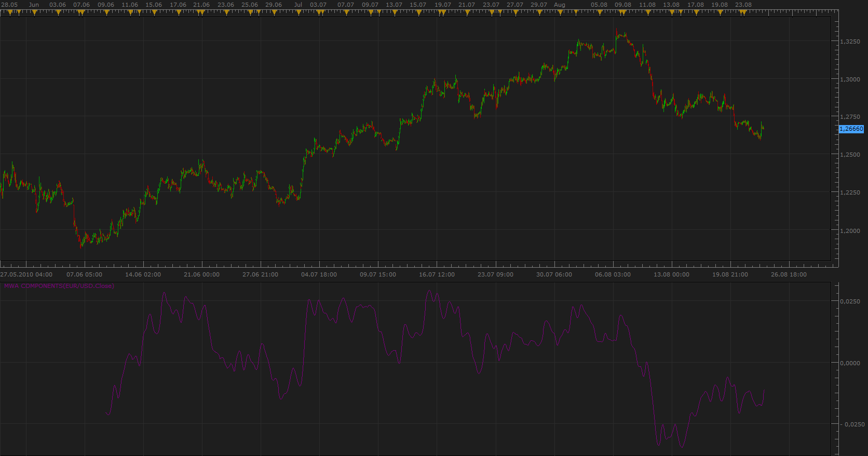The image size is (868, 456).
Task: Click the MWA COMPONENTS(EUR/USD.Close) indicator label
Action: (x=59, y=286)
